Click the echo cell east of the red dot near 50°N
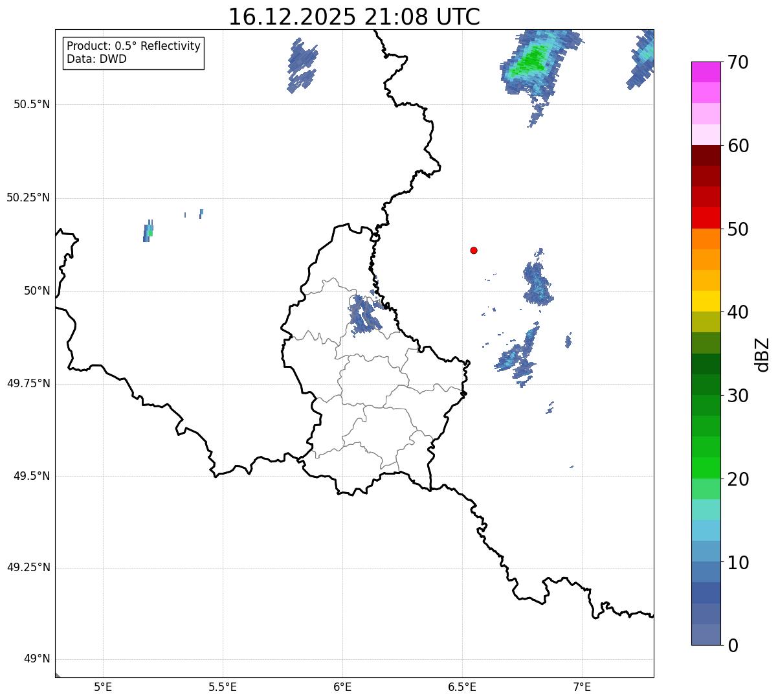 tap(538, 282)
